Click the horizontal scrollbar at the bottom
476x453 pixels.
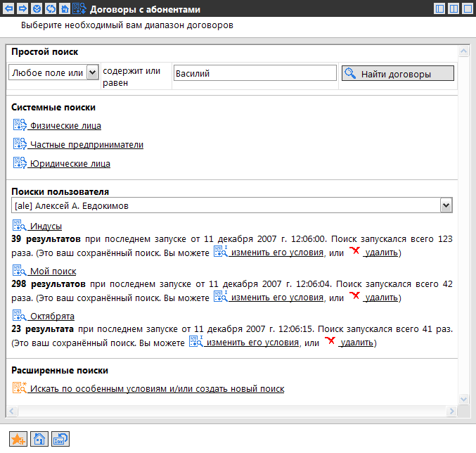tap(232, 410)
